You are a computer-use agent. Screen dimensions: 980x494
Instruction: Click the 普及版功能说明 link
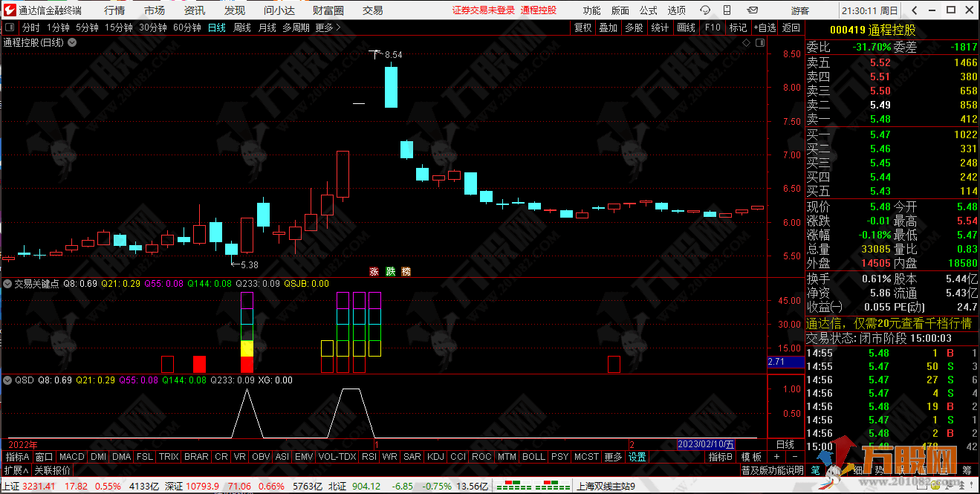point(772,469)
